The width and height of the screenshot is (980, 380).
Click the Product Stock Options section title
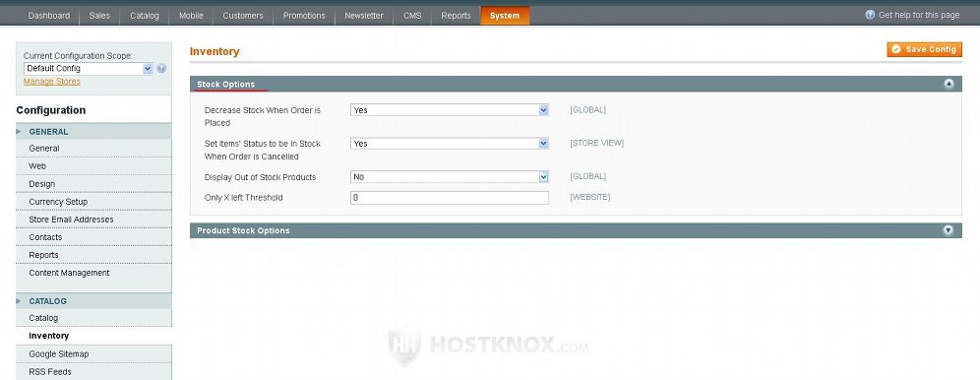tap(243, 230)
